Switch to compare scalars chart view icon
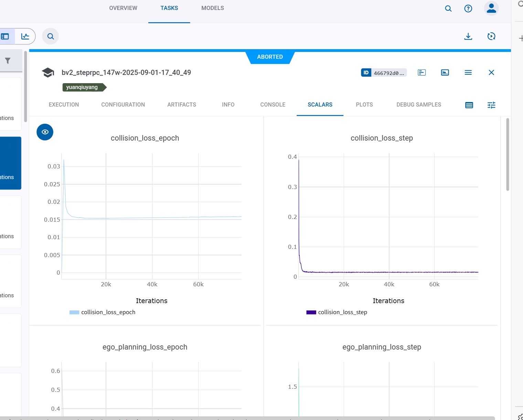523x420 pixels. click(25, 36)
